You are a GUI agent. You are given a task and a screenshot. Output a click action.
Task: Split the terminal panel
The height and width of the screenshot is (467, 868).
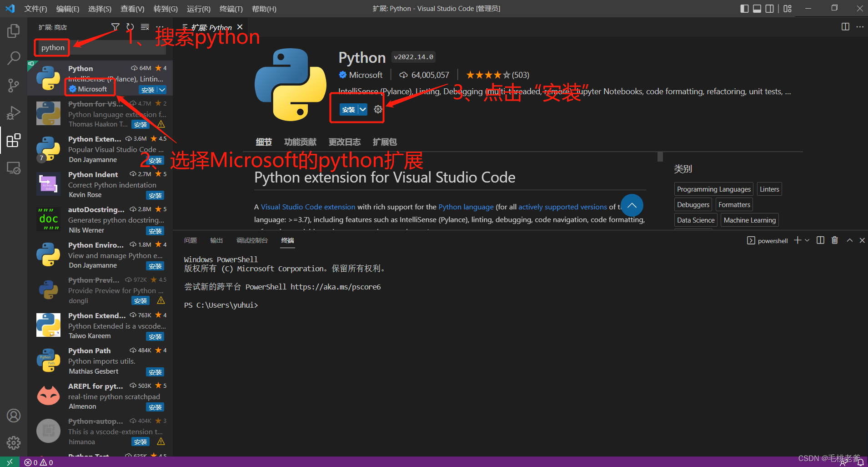click(x=820, y=240)
